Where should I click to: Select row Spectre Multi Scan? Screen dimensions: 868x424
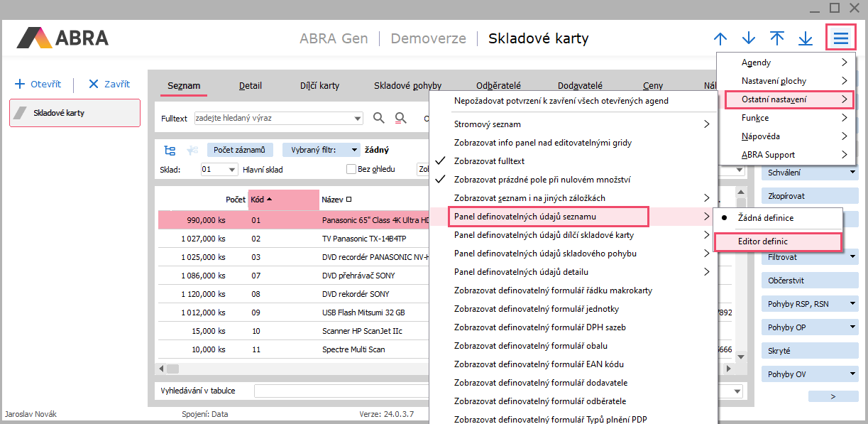[x=295, y=349]
